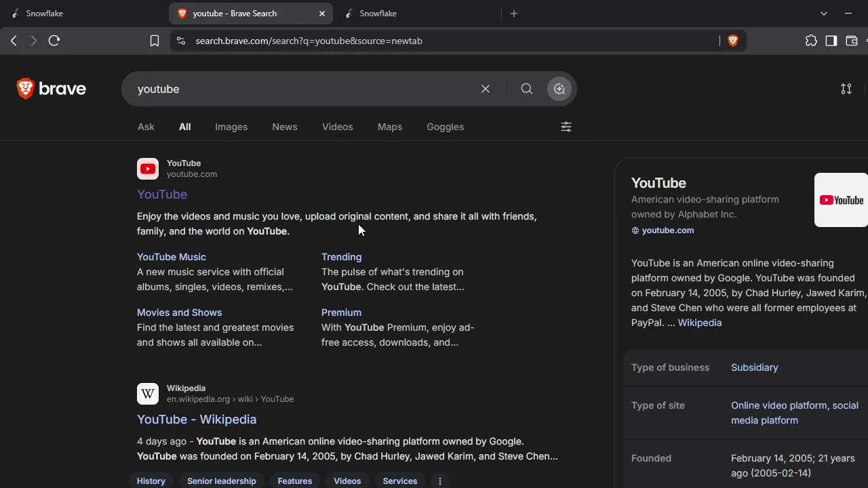Open the Extensions puzzle icon
This screenshot has height=488, width=868.
click(x=811, y=41)
